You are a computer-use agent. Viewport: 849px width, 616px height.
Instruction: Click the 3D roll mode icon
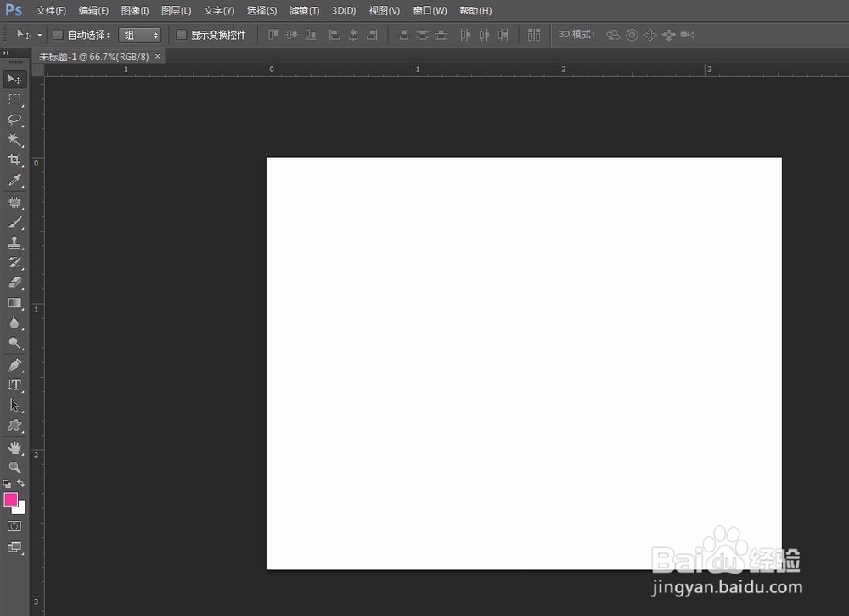632,35
